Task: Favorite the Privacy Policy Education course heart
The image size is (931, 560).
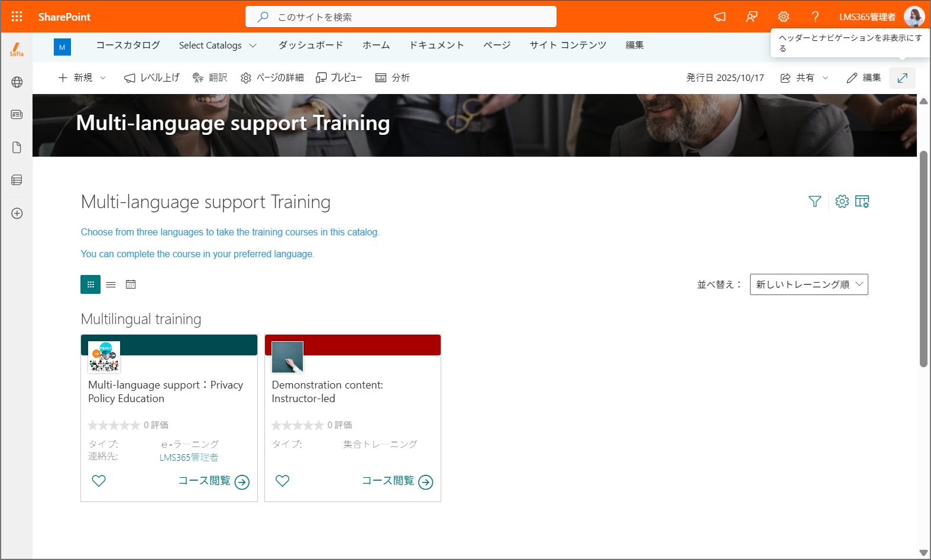Action: tap(99, 481)
